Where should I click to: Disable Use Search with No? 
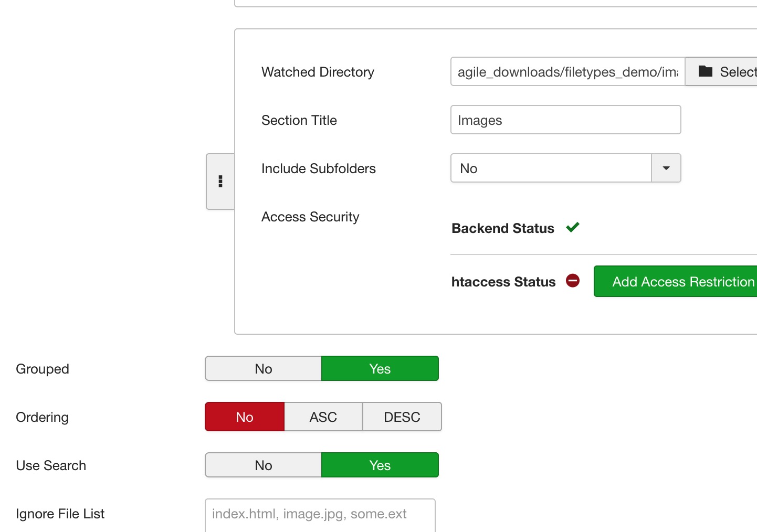(x=264, y=465)
